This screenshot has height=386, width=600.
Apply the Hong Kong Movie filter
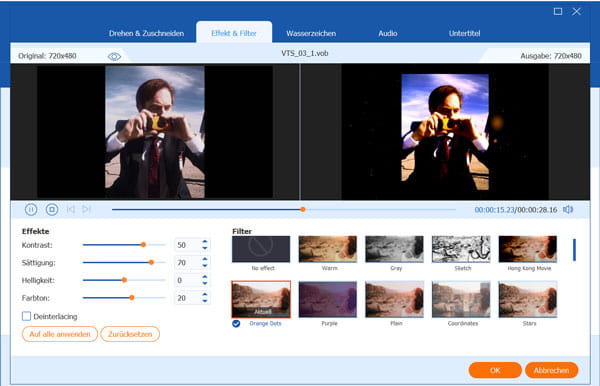point(527,249)
